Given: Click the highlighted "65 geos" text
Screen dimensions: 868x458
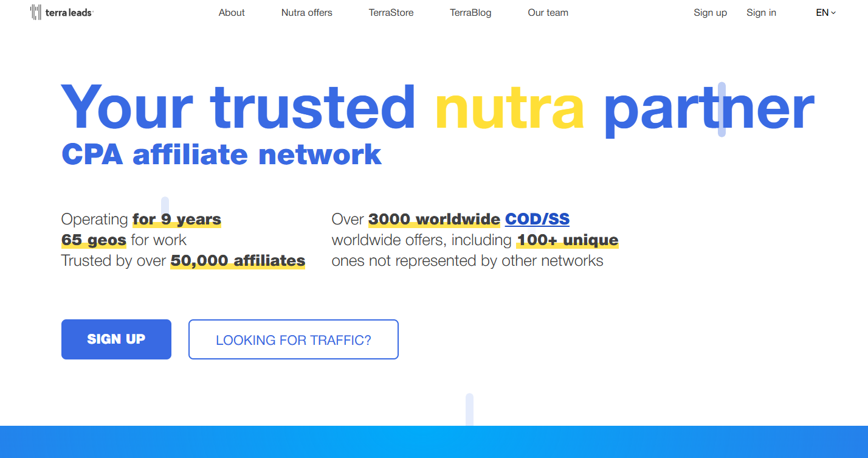Looking at the screenshot, I should point(94,240).
